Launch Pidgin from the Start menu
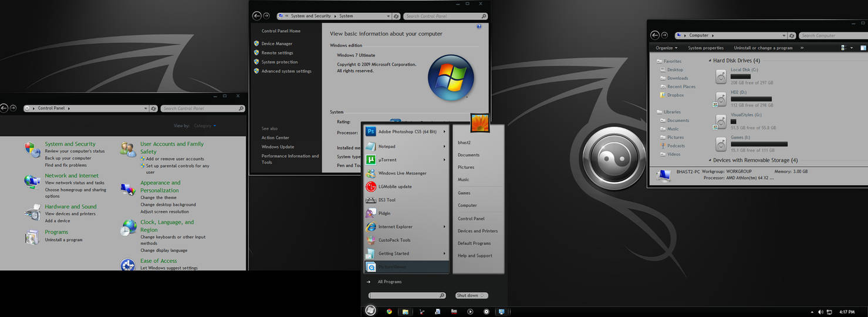Screen dimensions: 868x317 [x=407, y=213]
